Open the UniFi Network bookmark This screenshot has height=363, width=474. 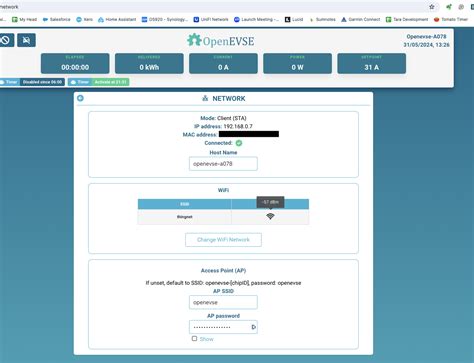[211, 19]
